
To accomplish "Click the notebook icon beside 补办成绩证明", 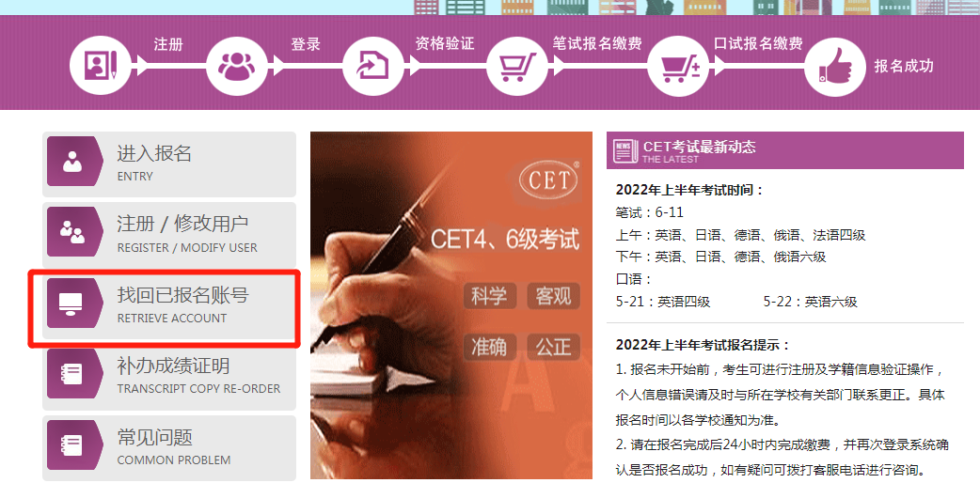I will point(72,374).
